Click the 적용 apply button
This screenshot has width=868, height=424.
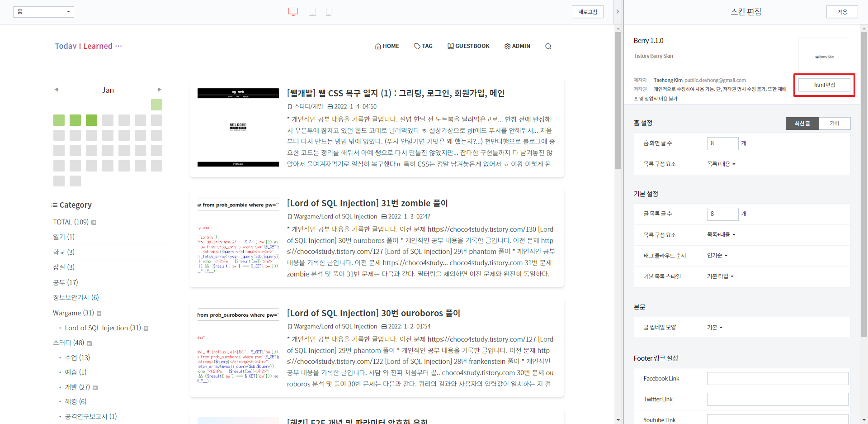842,12
